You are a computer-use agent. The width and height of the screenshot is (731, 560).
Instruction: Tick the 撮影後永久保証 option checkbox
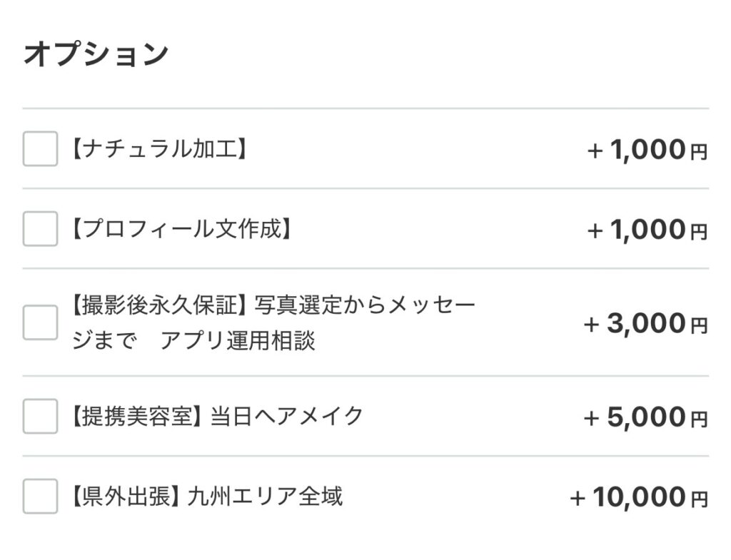point(40,322)
